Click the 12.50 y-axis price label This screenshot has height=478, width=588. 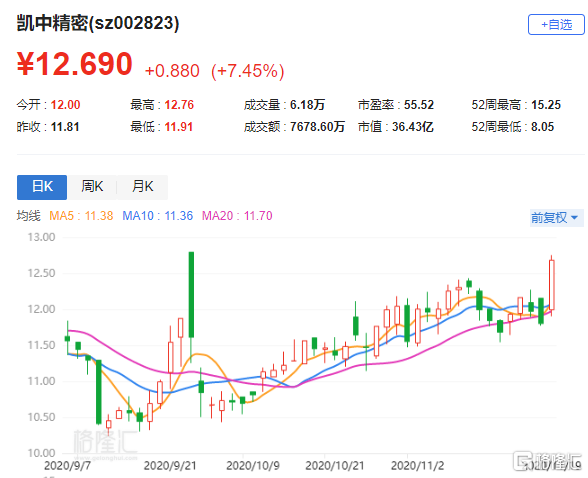pos(41,273)
